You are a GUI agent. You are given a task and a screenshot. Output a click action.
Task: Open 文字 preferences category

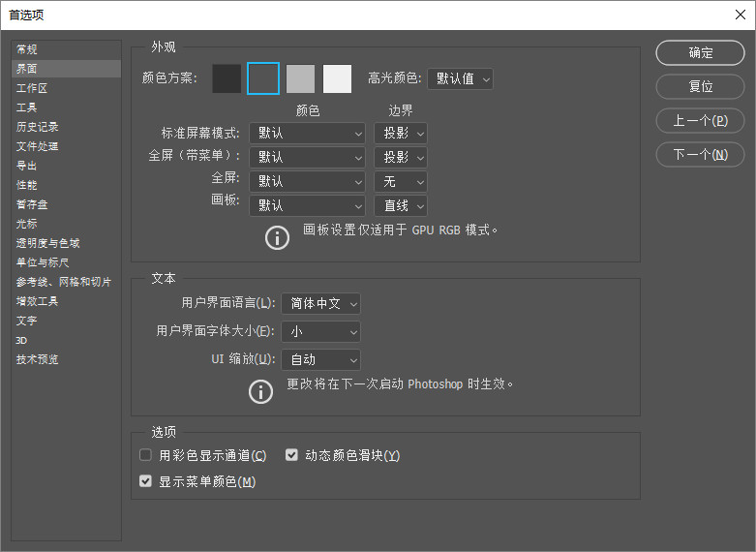coord(66,321)
